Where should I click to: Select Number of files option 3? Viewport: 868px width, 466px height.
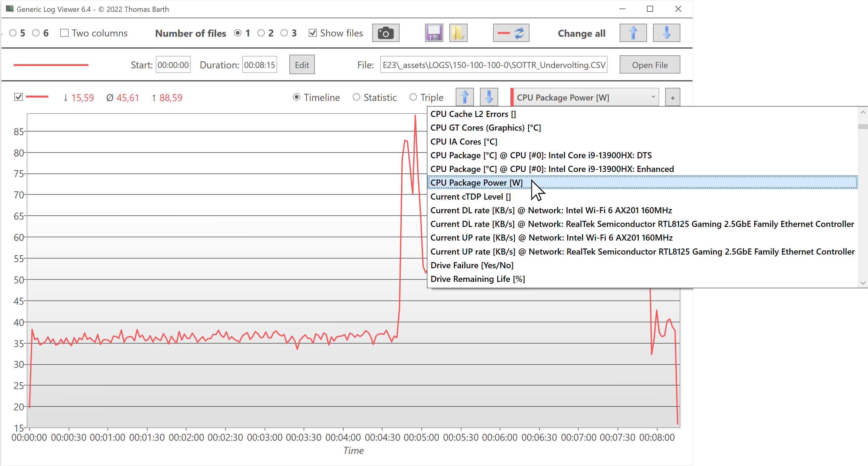(x=285, y=33)
